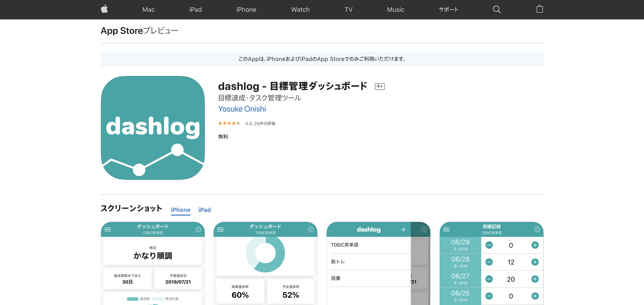Viewport: 644px width, 305px height.
Task: Click plus button on the 06/29 row
Action: coord(535,245)
